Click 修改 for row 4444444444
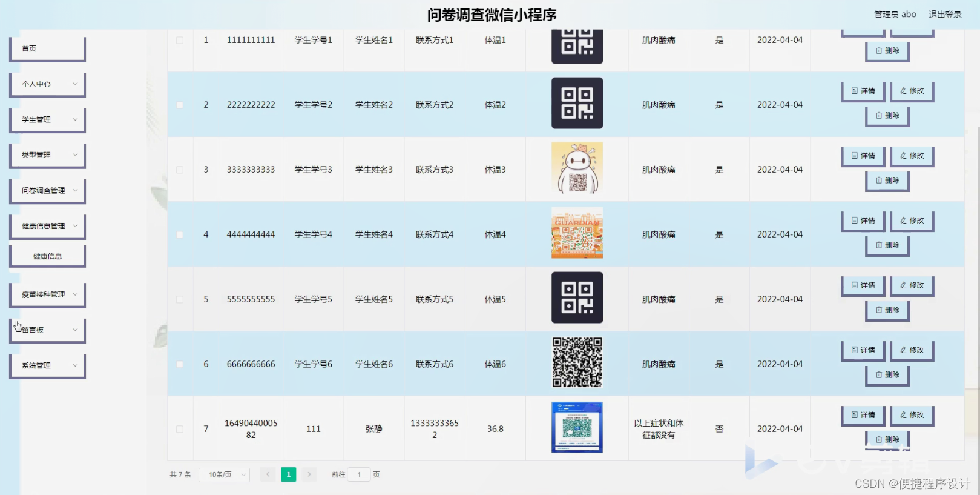 912,221
